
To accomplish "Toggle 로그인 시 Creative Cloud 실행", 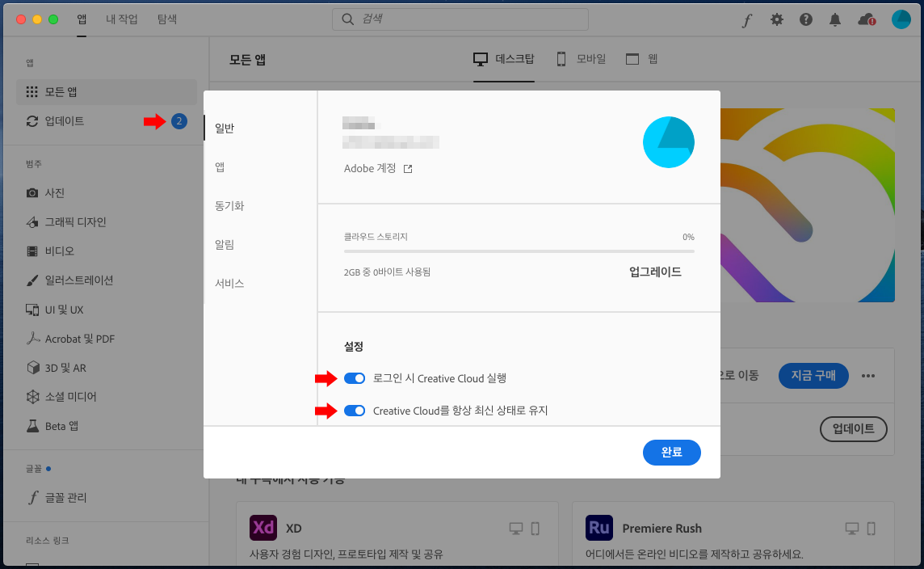I will coord(354,378).
